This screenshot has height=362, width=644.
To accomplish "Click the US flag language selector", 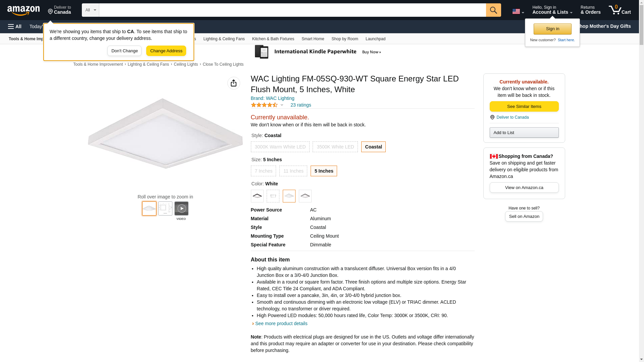I will [x=518, y=11].
